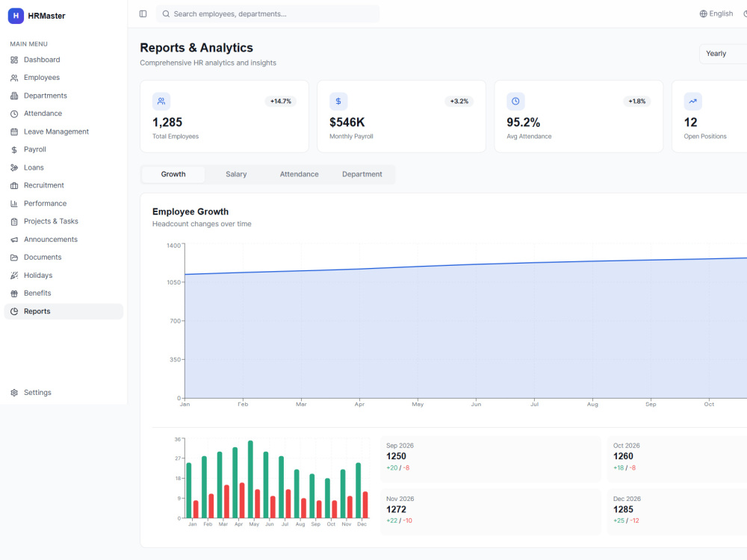Select the Sep 2026 headcount card

pos(491,459)
